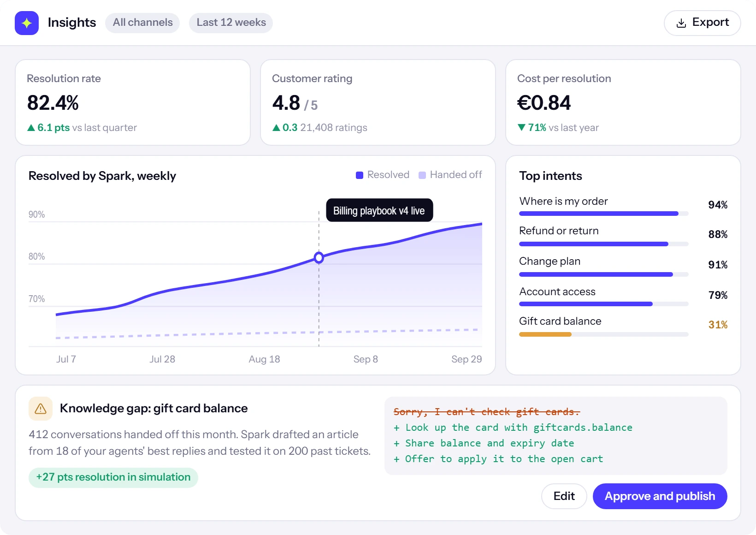Click the Offer to apply it diff line
This screenshot has width=756, height=535.
(498, 459)
